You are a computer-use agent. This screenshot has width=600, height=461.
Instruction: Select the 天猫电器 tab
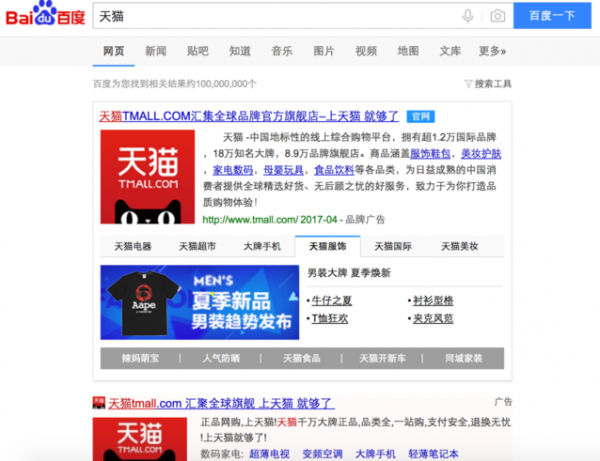tap(133, 246)
